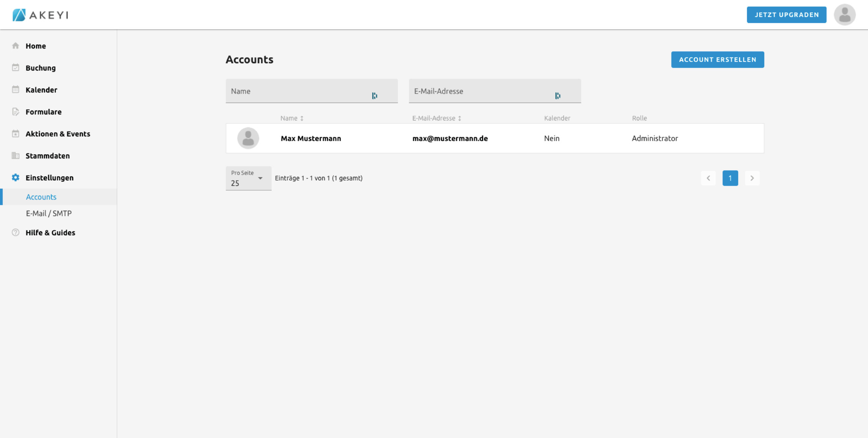Click the E-Mail-Adresse filter input
Image resolution: width=868 pixels, height=438 pixels.
[481, 91]
